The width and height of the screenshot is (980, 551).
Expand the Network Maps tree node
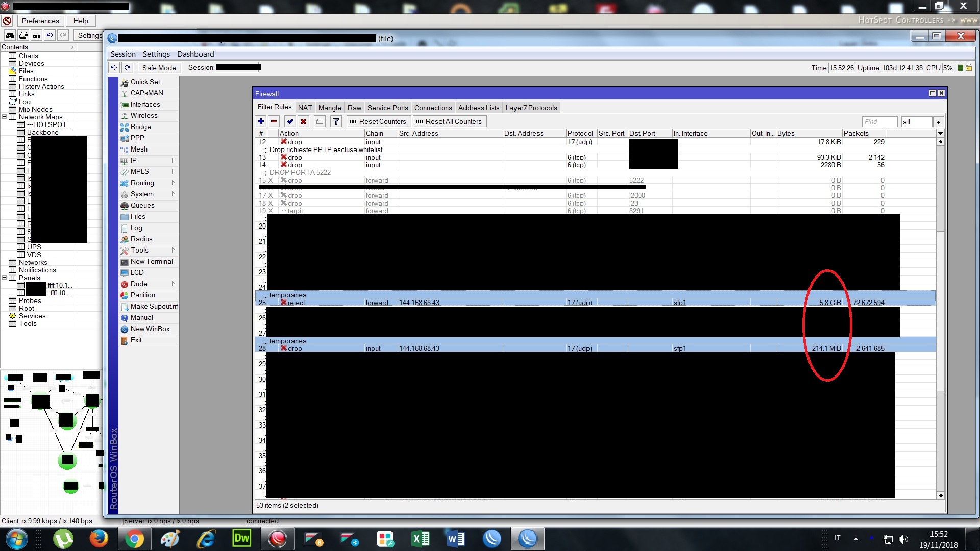(x=4, y=117)
